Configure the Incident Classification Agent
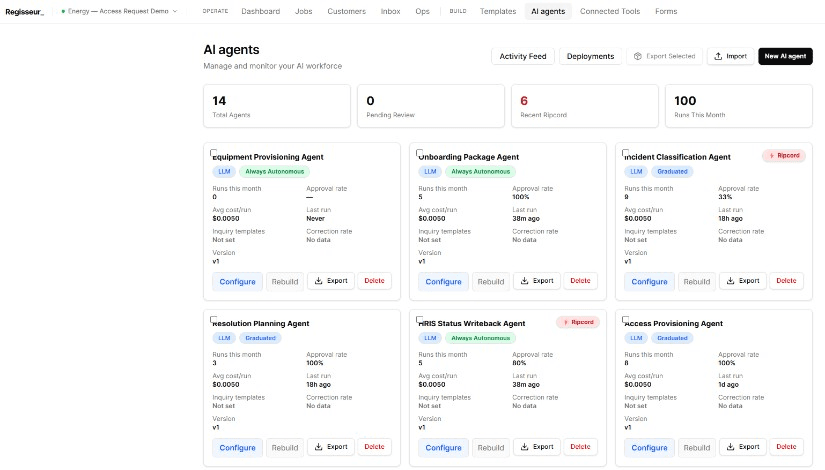Screen dimensions: 825x470 [x=649, y=282]
